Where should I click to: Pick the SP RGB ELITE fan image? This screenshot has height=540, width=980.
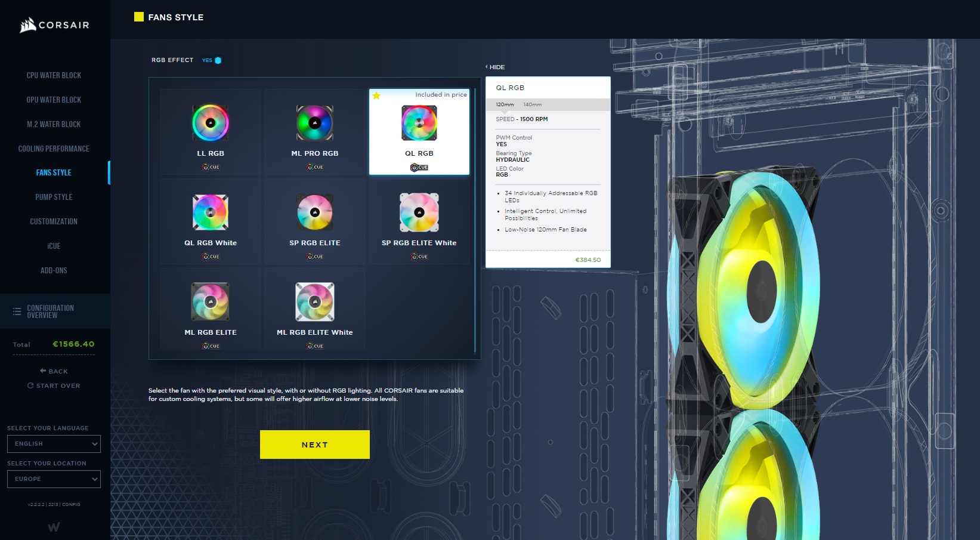pyautogui.click(x=315, y=212)
